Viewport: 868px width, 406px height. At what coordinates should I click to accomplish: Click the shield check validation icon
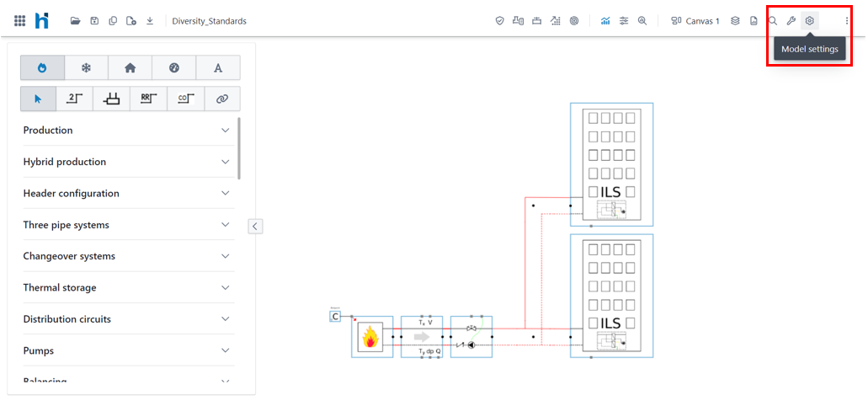pyautogui.click(x=499, y=21)
